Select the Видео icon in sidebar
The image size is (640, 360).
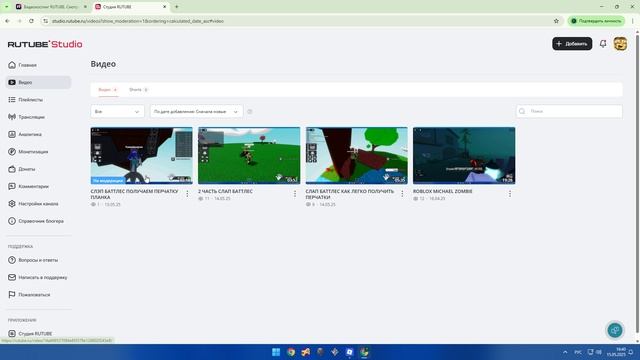coord(12,82)
